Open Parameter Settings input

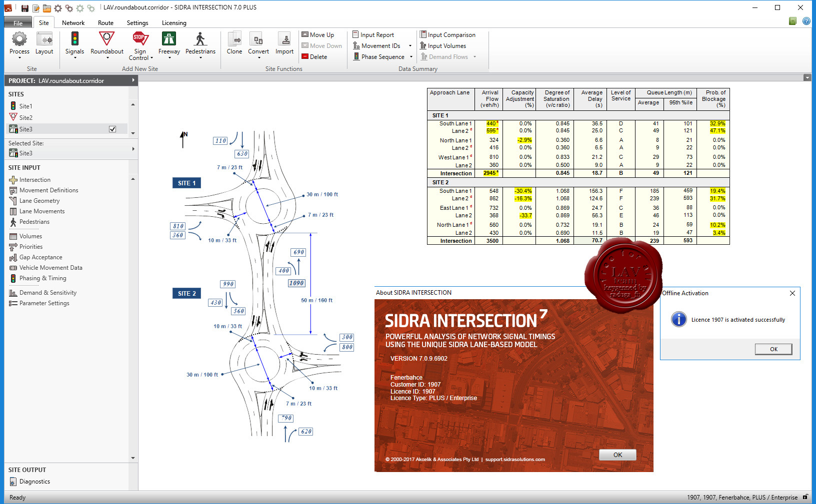click(44, 303)
